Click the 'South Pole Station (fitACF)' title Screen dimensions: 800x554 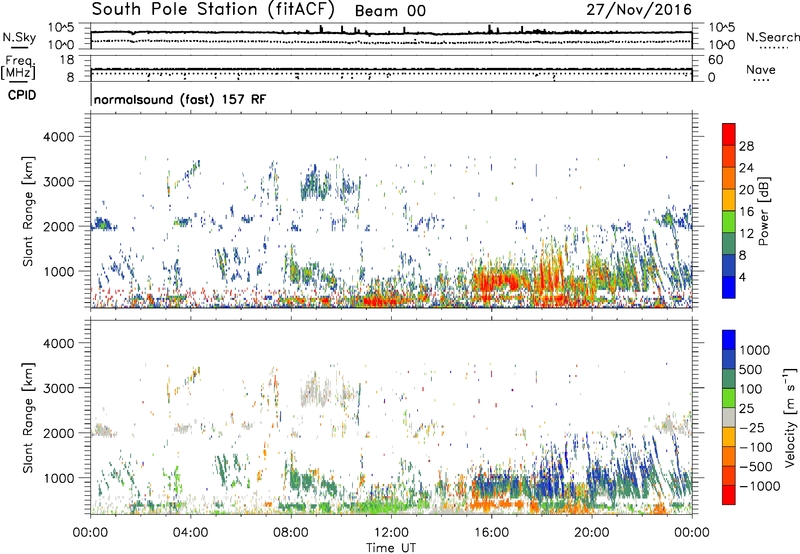pyautogui.click(x=213, y=9)
